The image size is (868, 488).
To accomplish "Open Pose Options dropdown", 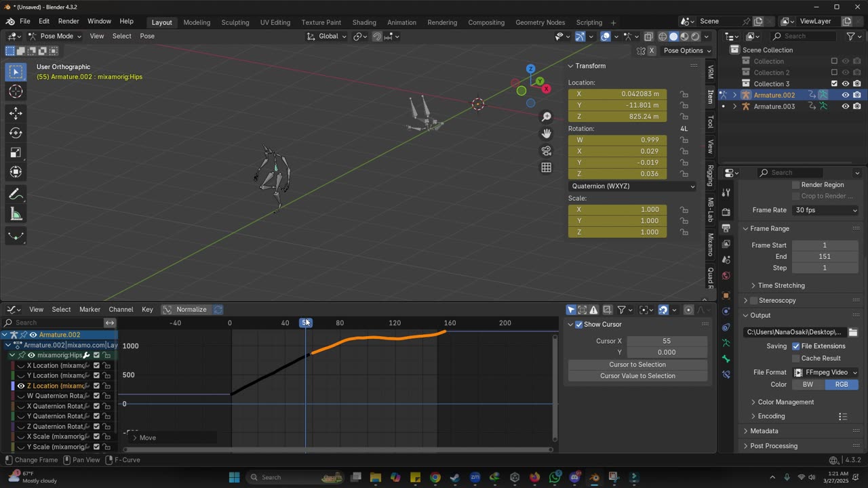I will pos(687,51).
